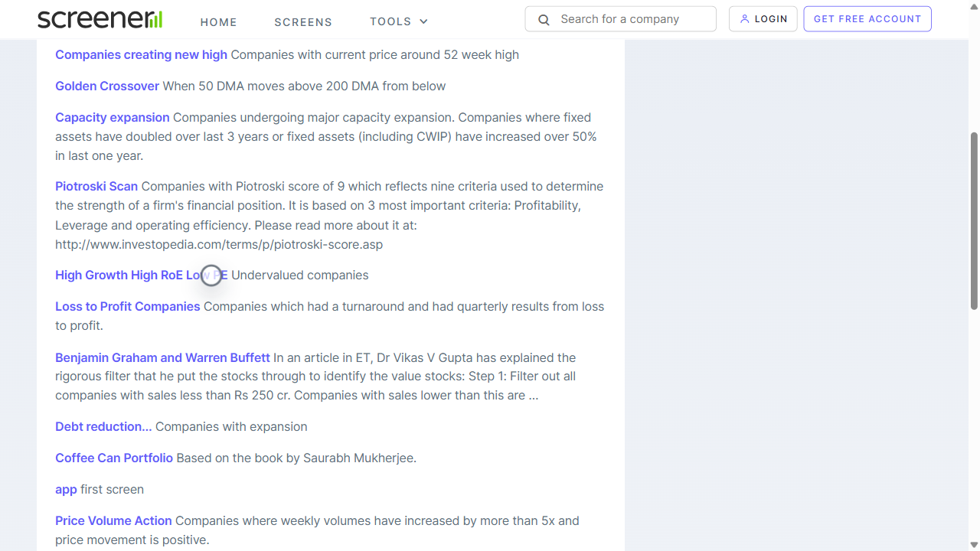The height and width of the screenshot is (551, 980).
Task: Open Loss to Profit Companies screen
Action: [127, 306]
